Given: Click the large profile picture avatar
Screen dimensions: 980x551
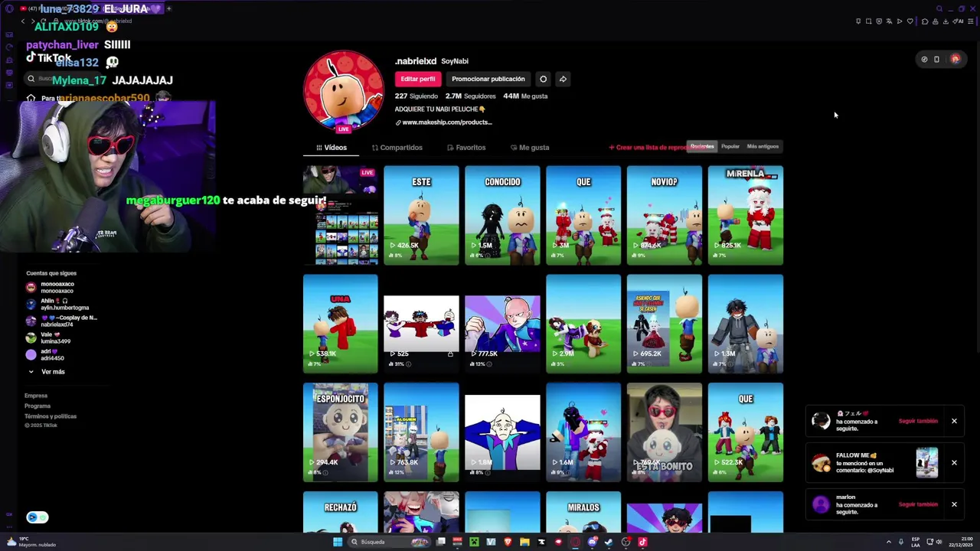Looking at the screenshot, I should pyautogui.click(x=344, y=91).
